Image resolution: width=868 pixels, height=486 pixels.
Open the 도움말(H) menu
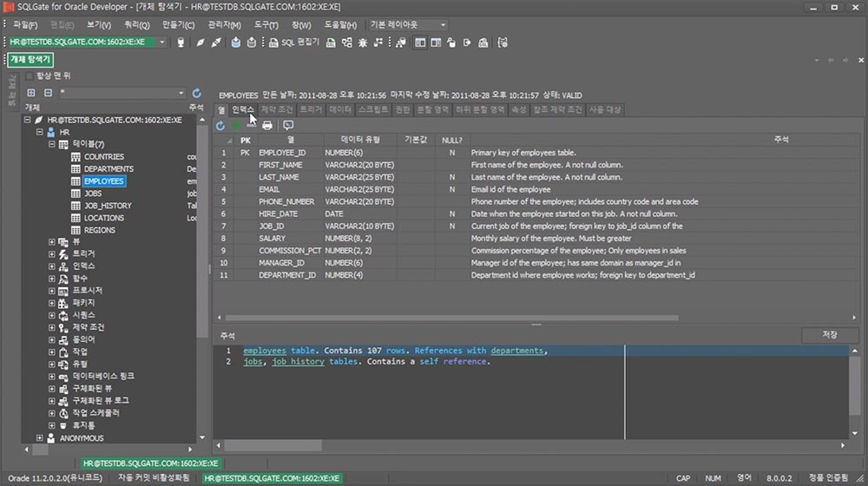(340, 25)
